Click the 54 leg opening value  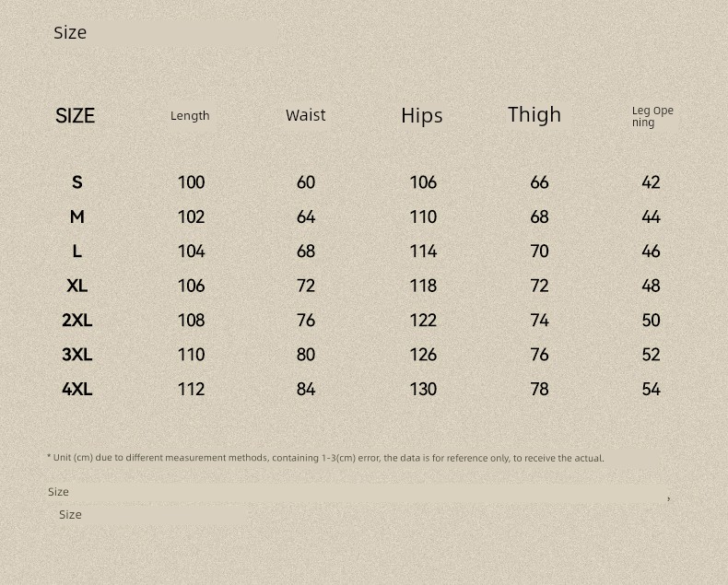(x=651, y=389)
